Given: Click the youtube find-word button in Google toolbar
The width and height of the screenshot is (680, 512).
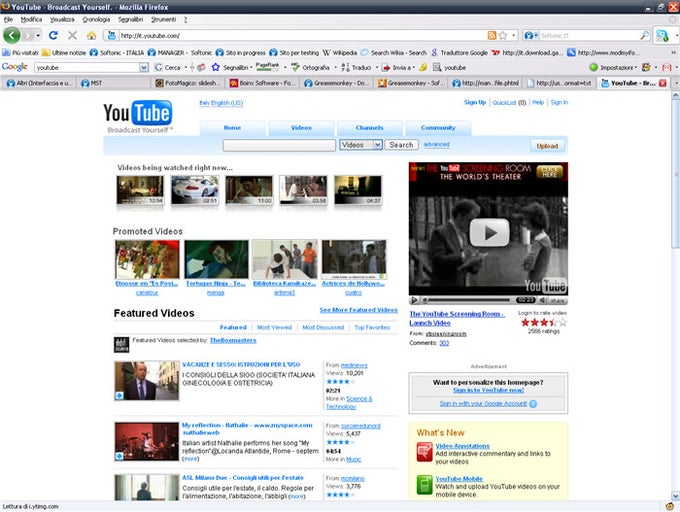Looking at the screenshot, I should coord(449,68).
